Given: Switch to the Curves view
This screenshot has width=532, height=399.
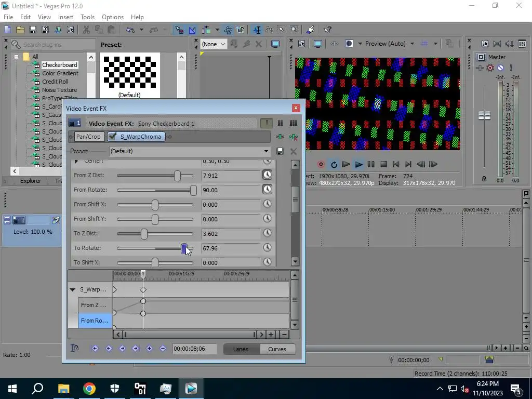Looking at the screenshot, I should (277, 349).
